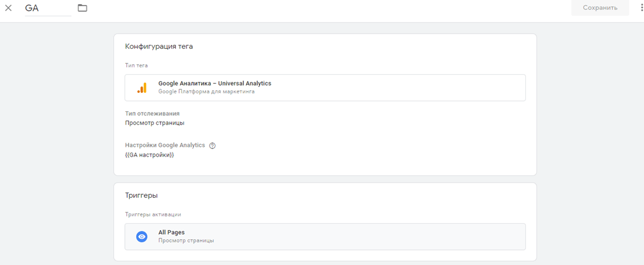Click the Тип отслеживания label
Viewport: 644px width, 265px height.
tap(152, 114)
